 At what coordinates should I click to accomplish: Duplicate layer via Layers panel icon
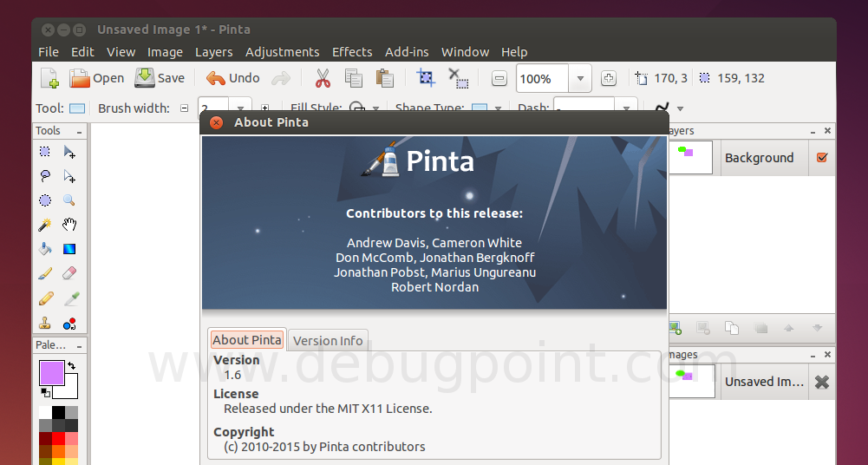(x=732, y=328)
